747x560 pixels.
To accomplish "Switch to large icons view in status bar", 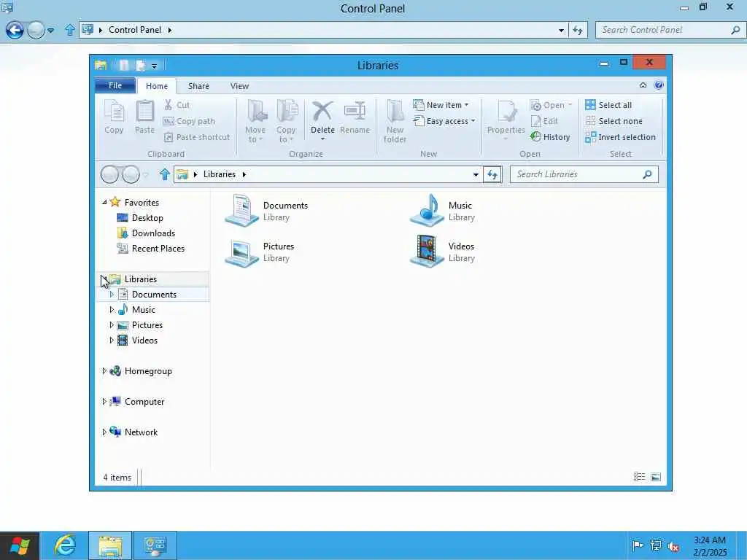I will pyautogui.click(x=656, y=477).
